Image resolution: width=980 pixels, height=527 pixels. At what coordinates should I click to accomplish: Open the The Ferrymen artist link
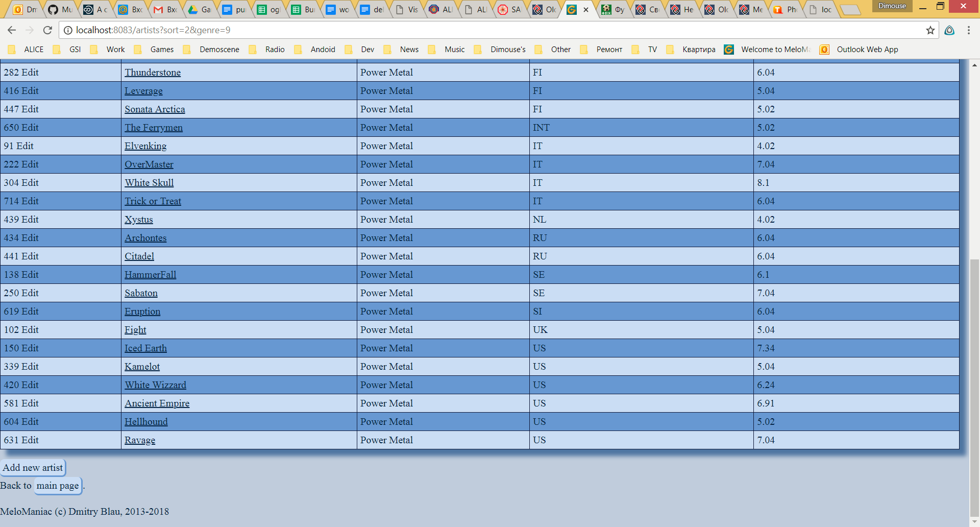click(x=154, y=128)
